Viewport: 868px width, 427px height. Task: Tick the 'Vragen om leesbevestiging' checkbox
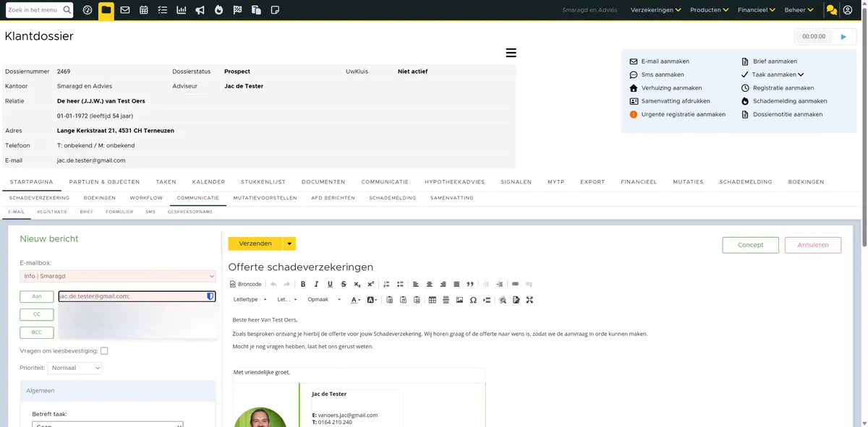pyautogui.click(x=104, y=351)
